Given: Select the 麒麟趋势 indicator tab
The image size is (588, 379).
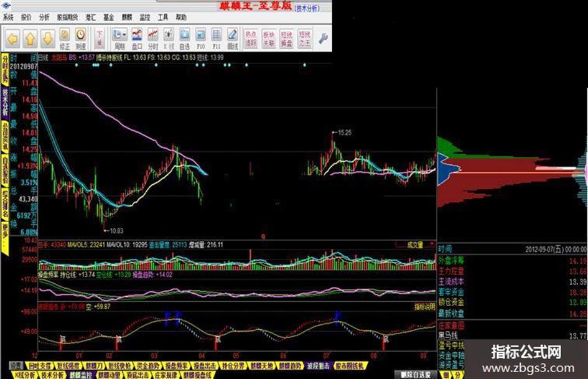Looking at the screenshot, I should point(290,366).
